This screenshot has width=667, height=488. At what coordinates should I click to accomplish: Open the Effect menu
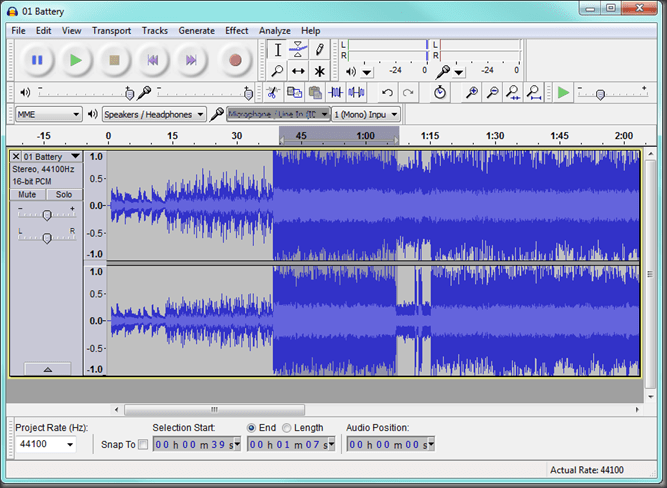(236, 30)
